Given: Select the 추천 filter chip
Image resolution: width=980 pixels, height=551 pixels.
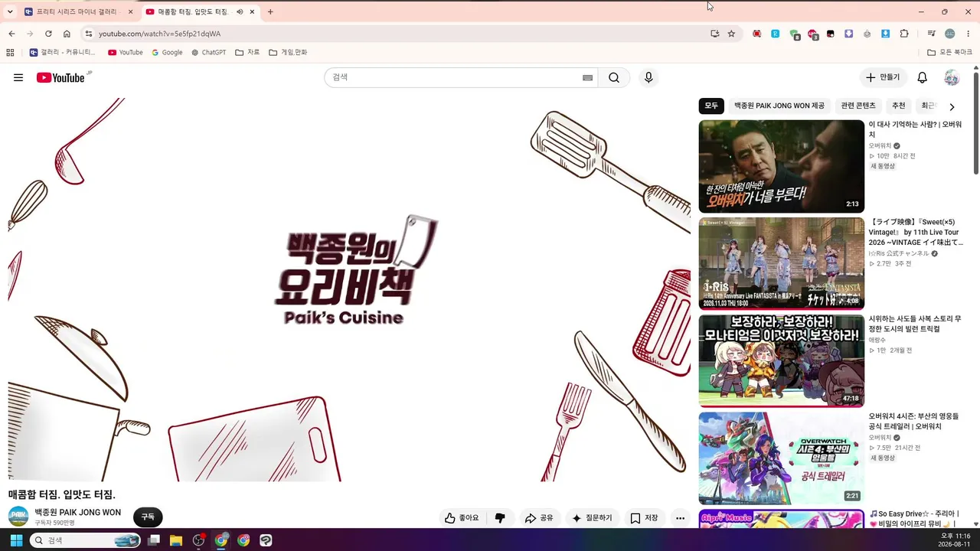Looking at the screenshot, I should click(899, 106).
